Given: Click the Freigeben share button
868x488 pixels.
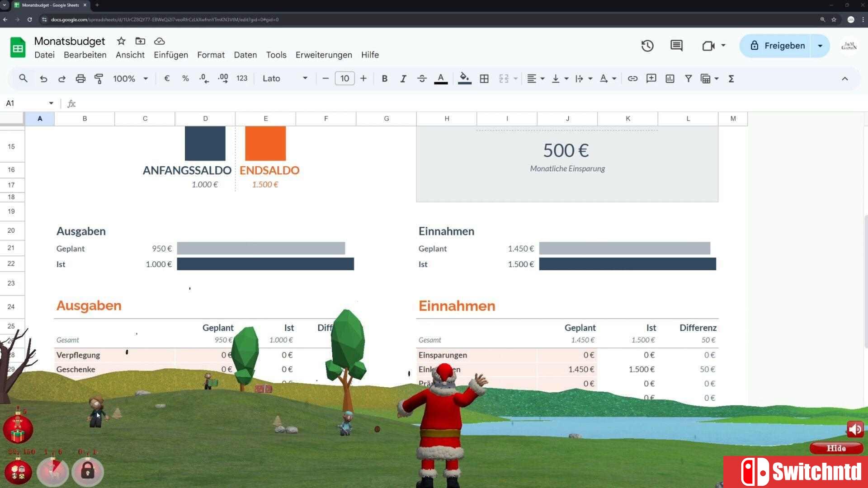Looking at the screenshot, I should pos(776,46).
